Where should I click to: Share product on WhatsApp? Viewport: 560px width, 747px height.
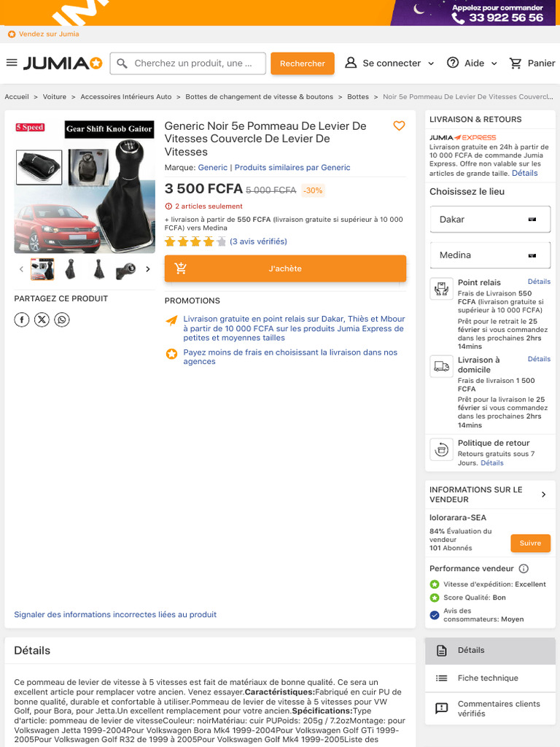tap(62, 320)
